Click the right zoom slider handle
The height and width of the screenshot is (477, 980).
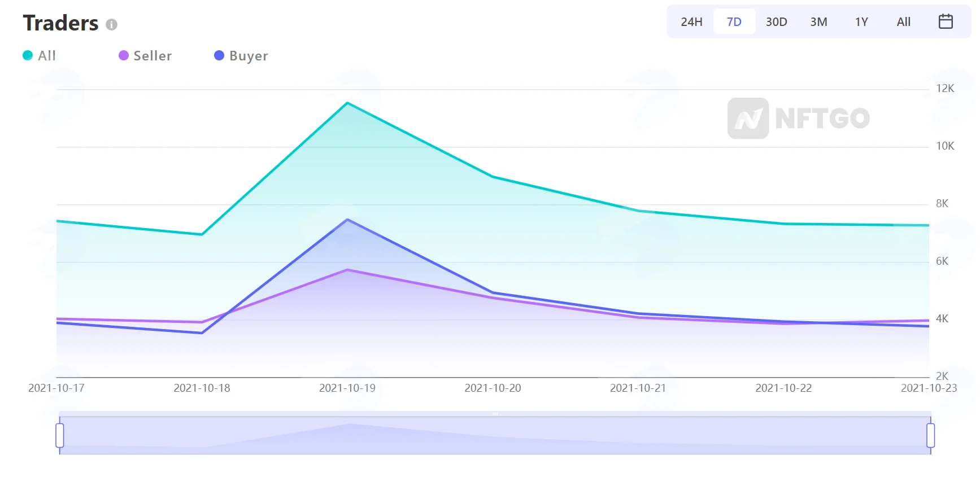pos(931,435)
